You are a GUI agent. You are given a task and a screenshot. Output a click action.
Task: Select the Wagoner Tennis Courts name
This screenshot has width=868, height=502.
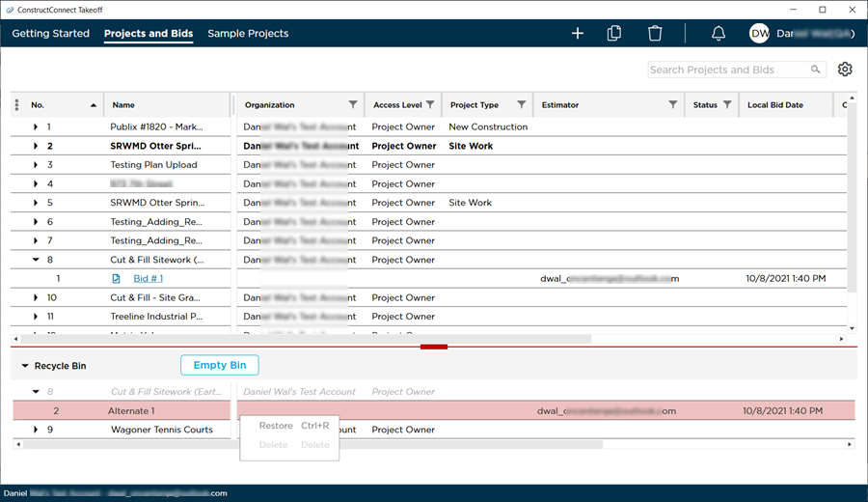click(x=162, y=430)
